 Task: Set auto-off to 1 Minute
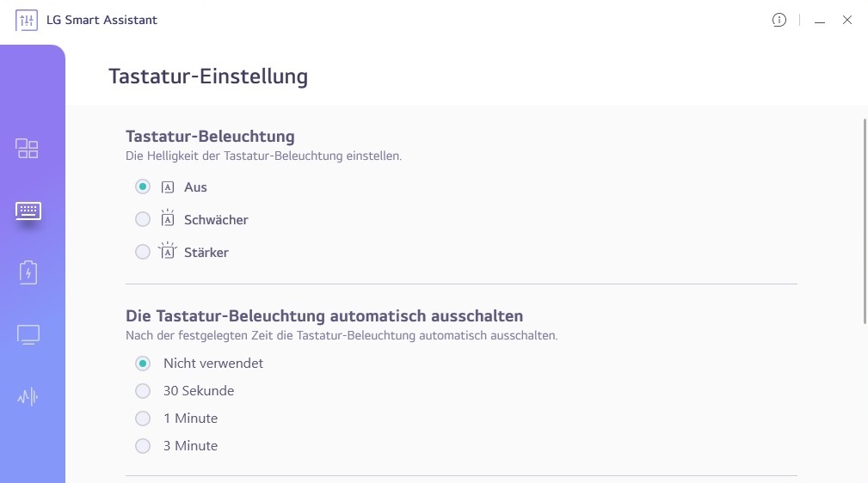(x=143, y=419)
